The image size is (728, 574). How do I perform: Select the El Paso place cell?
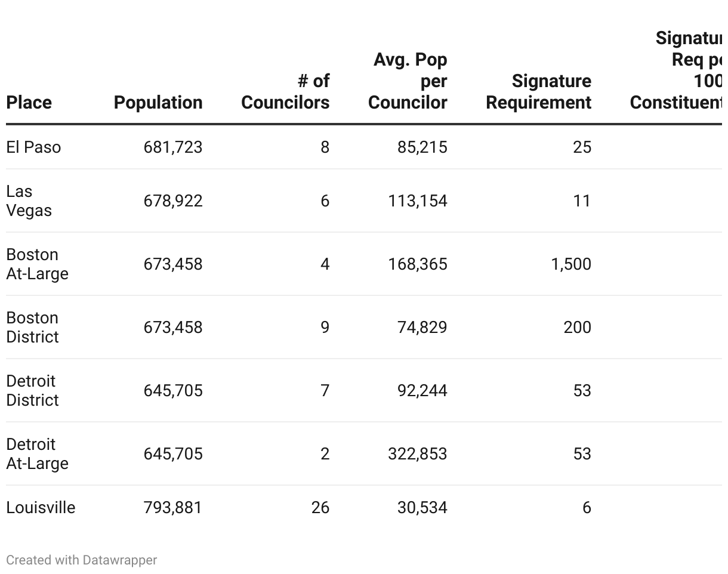pos(33,147)
